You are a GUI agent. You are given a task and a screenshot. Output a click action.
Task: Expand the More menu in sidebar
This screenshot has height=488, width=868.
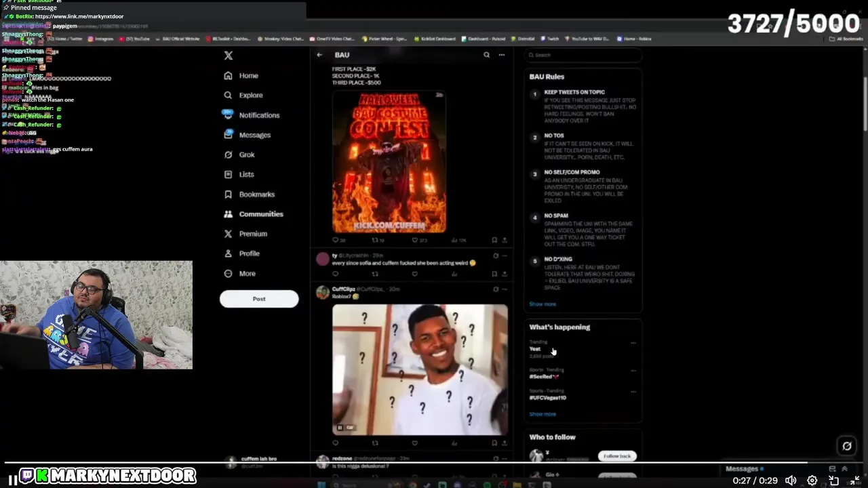tap(239, 274)
